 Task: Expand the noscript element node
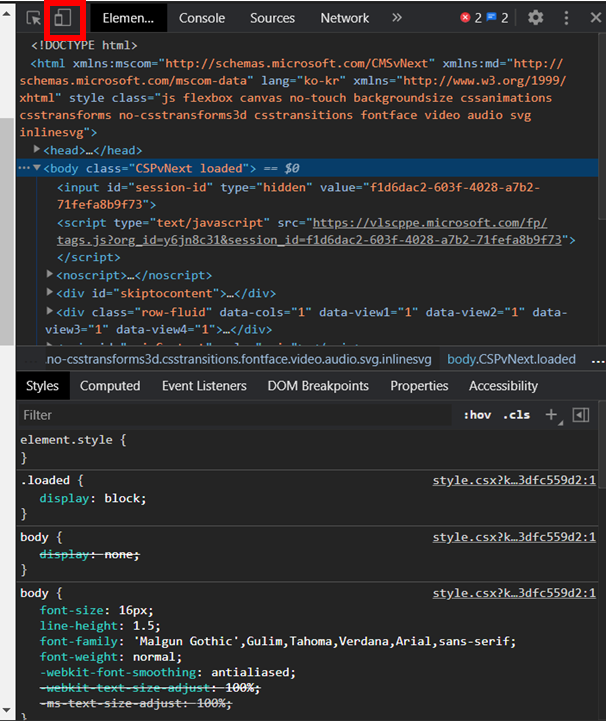coord(50,274)
